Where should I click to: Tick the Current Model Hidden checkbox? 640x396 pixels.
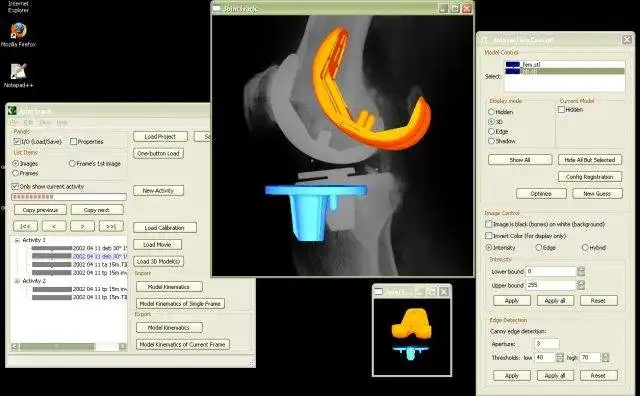tap(561, 109)
